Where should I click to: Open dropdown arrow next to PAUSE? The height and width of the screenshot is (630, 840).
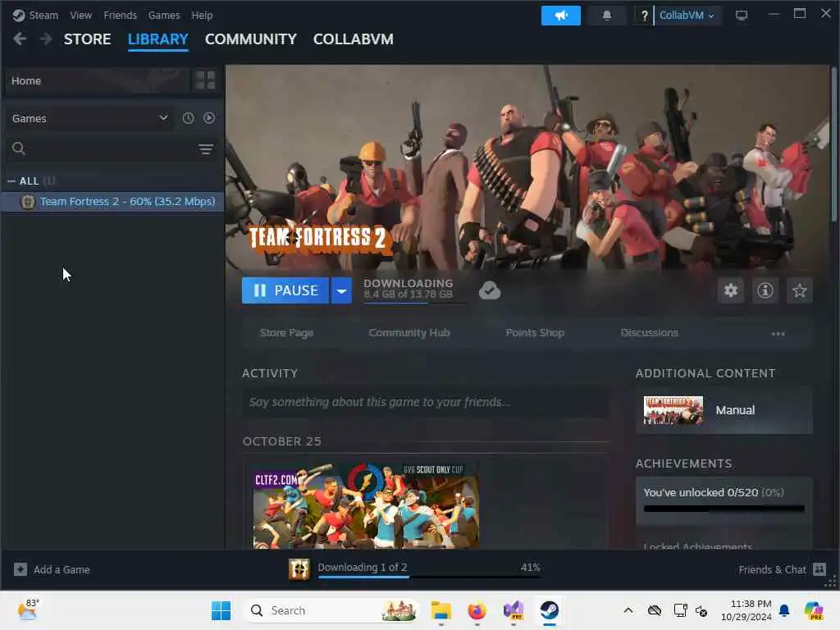click(341, 290)
